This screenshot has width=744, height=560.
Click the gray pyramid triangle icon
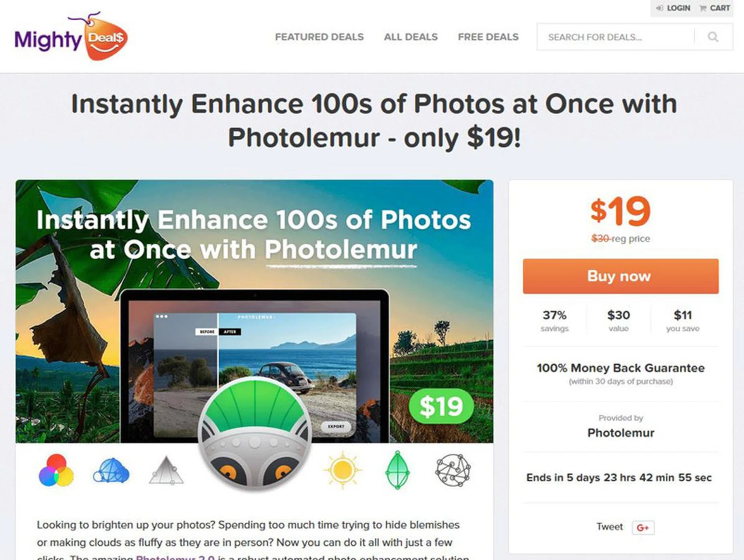[x=166, y=470]
